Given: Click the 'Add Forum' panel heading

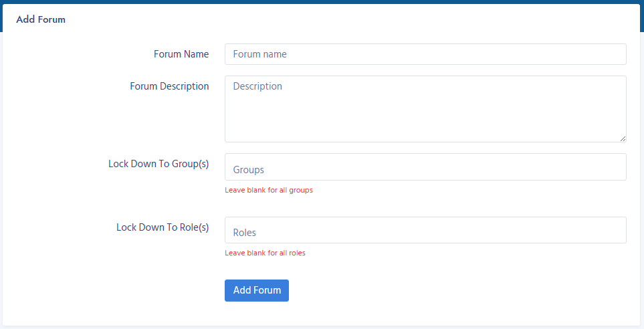Looking at the screenshot, I should [x=41, y=19].
